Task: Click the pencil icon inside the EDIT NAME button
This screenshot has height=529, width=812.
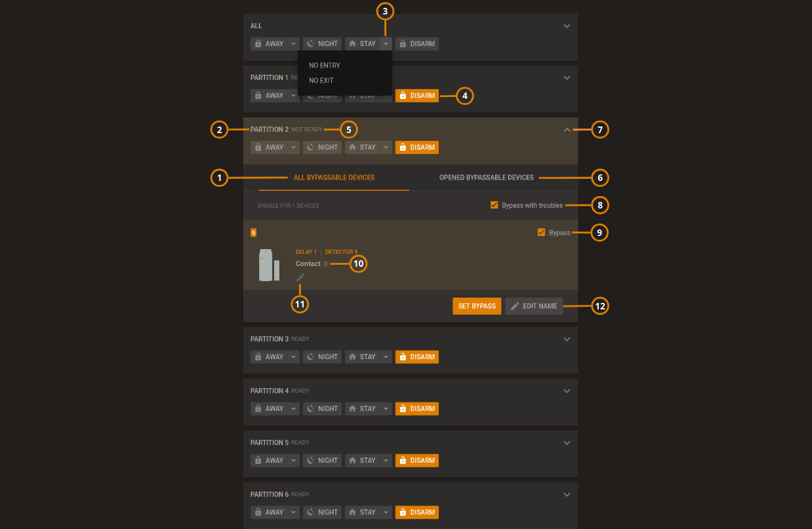Action: 516,305
